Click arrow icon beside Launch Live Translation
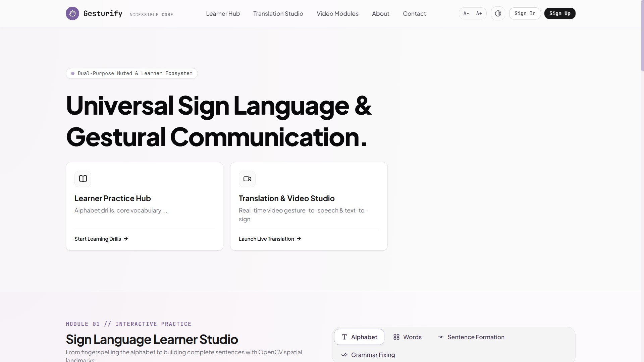The width and height of the screenshot is (644, 362). click(x=299, y=239)
